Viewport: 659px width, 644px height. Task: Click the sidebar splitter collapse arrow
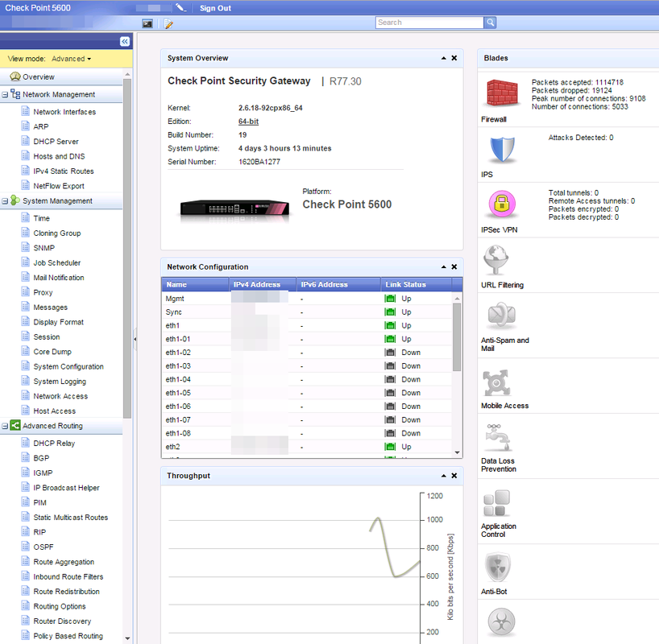click(x=135, y=339)
